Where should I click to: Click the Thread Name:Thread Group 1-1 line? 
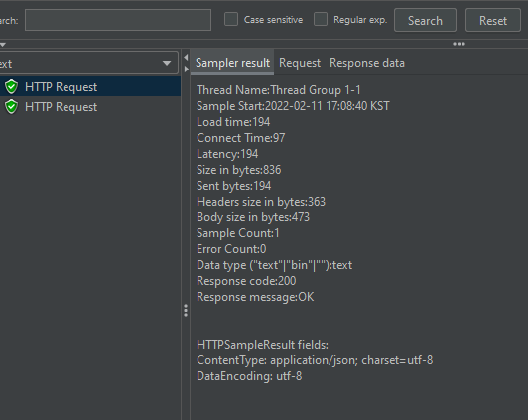(x=279, y=90)
